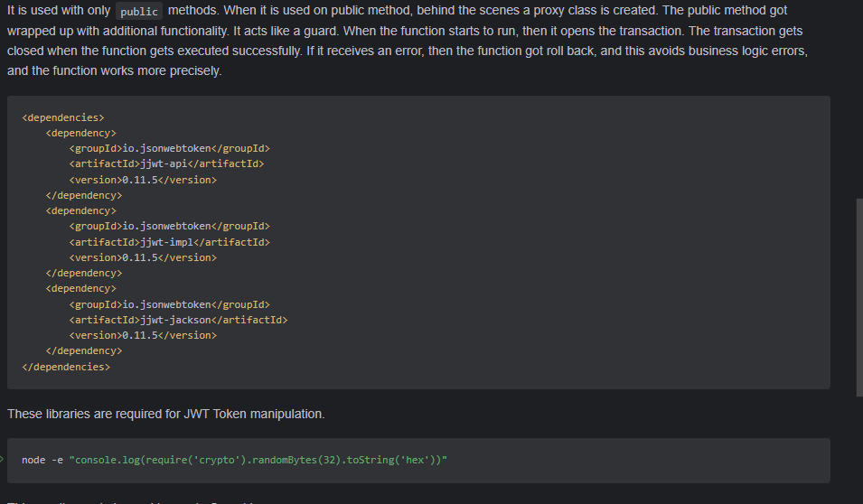Click the opening <dependencies> tag line

point(62,117)
